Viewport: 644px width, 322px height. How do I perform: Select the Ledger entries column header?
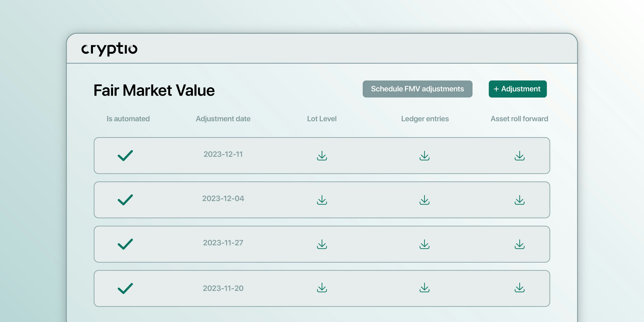425,119
